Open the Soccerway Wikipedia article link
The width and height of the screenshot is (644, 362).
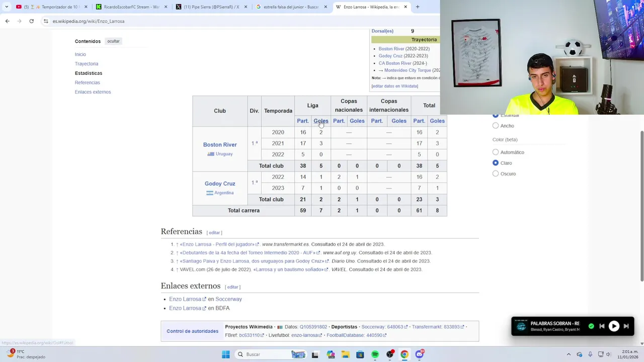(228, 299)
